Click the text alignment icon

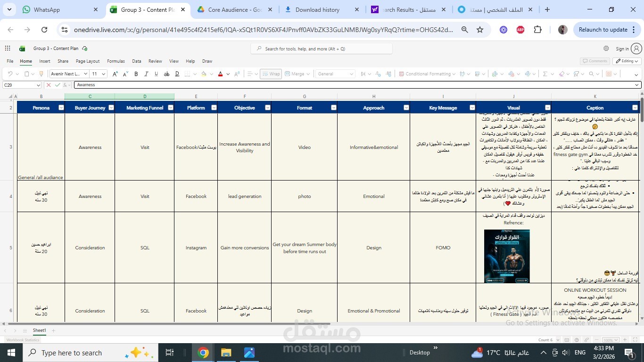coord(250,74)
